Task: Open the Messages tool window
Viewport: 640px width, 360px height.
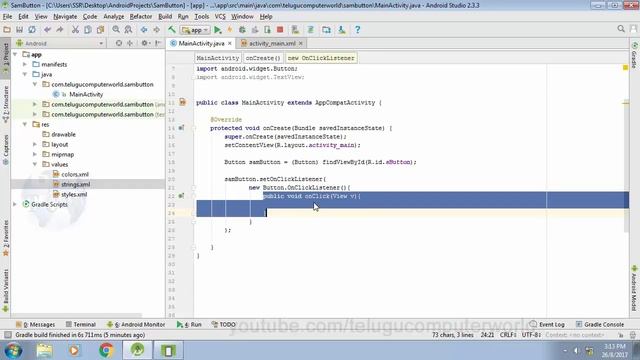Action: (35, 324)
